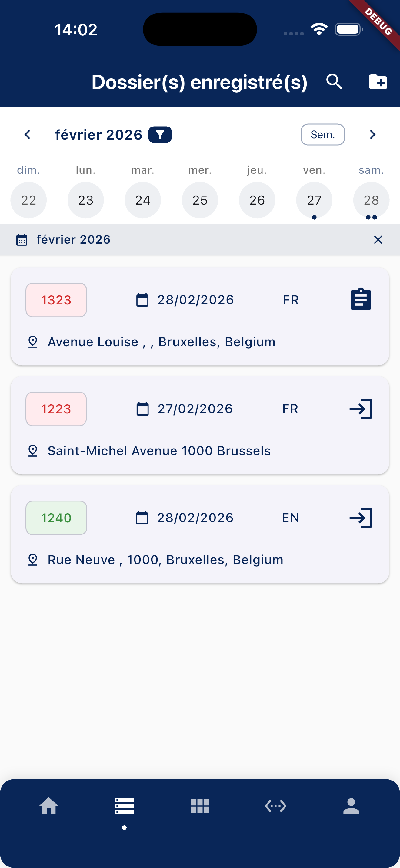This screenshot has height=868, width=400.
Task: Tap enter arrow icon for dossier 1223
Action: [361, 409]
